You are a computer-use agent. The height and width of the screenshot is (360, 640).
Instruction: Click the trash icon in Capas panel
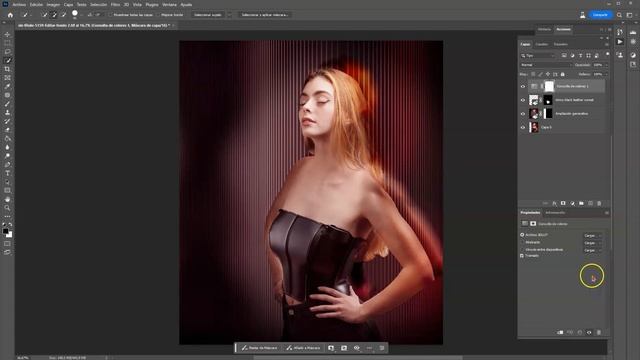coord(599,203)
